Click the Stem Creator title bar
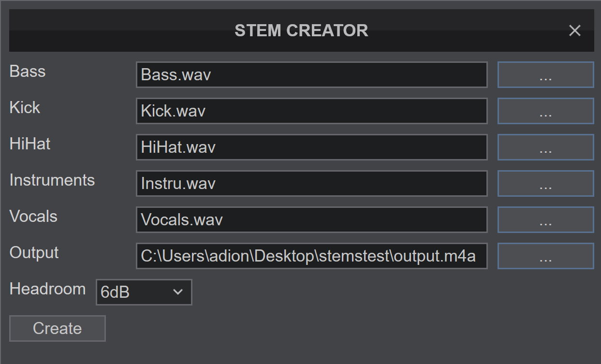The height and width of the screenshot is (364, 601). point(301,31)
